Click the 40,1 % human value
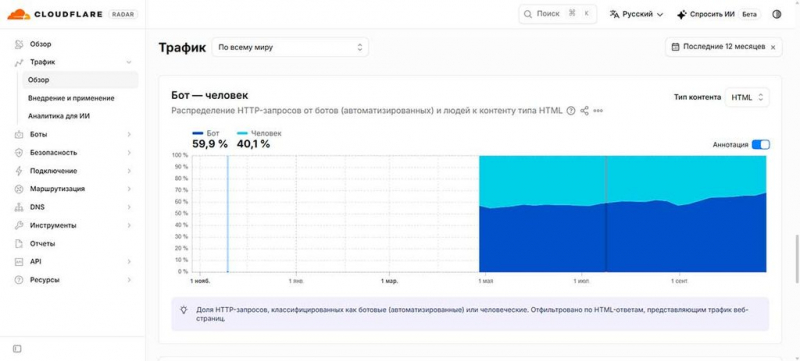 pos(253,144)
